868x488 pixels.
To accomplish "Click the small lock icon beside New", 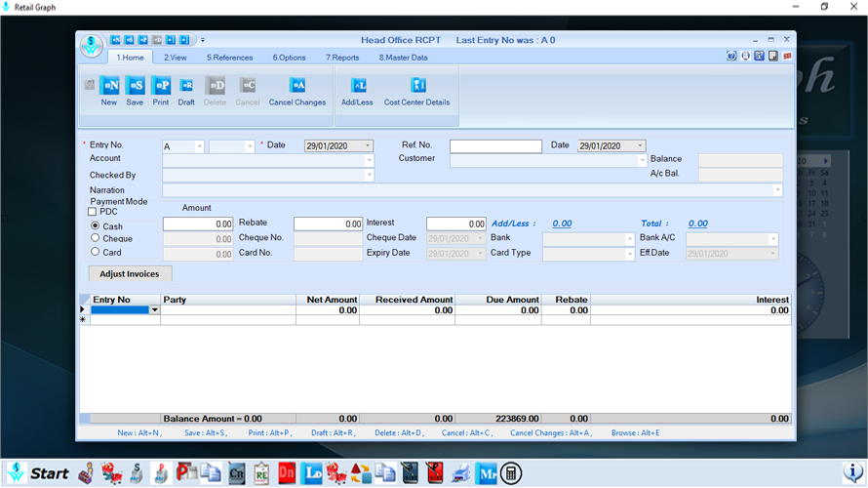I will pos(89,84).
